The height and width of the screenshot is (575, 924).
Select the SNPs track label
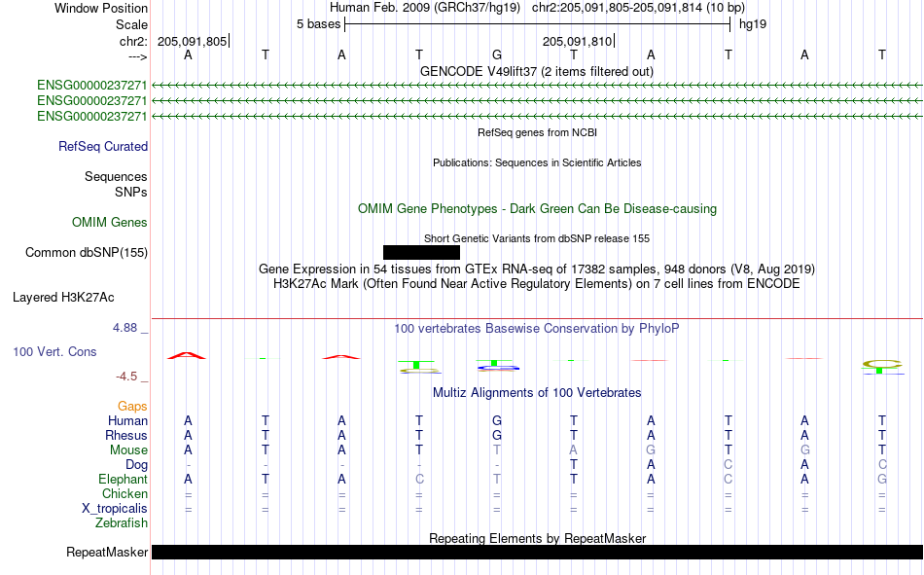click(x=131, y=192)
